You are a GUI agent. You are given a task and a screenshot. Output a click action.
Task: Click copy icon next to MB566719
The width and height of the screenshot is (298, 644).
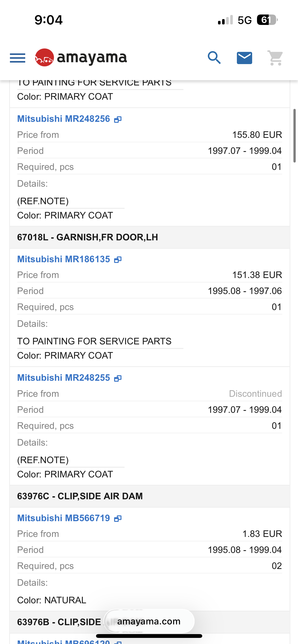[118, 518]
